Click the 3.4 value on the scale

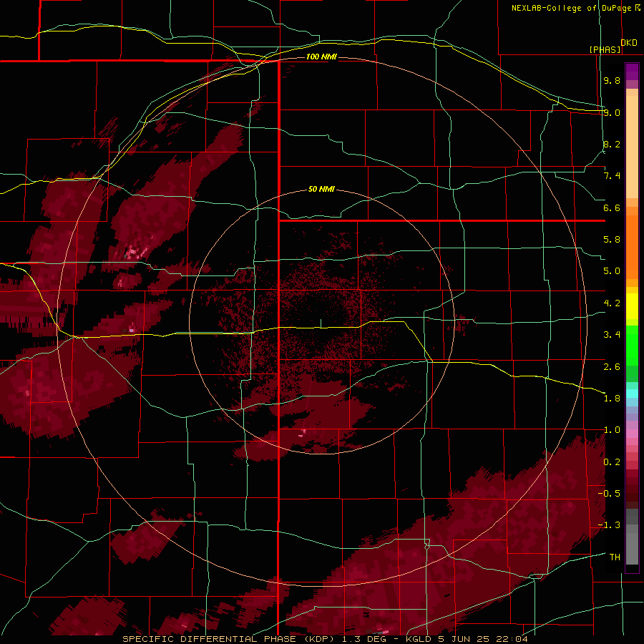[x=612, y=335]
